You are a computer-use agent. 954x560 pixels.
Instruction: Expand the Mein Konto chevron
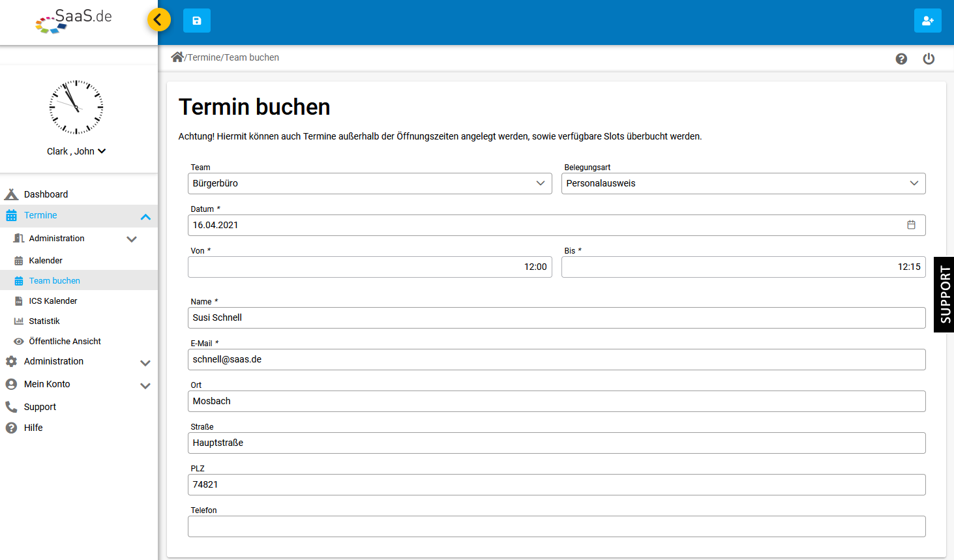[x=145, y=386]
